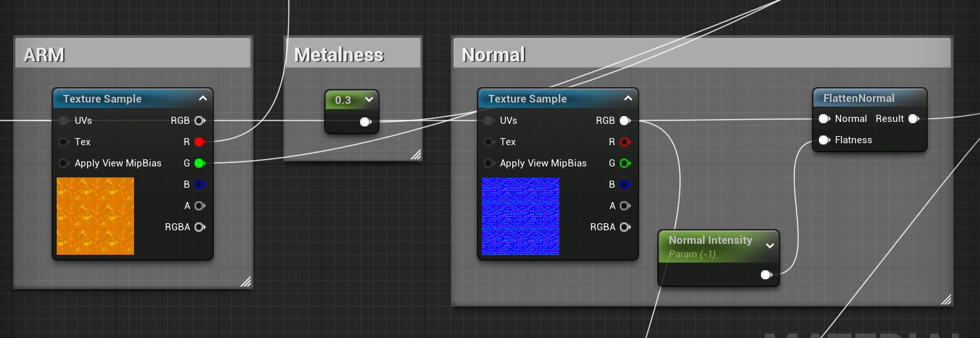Image resolution: width=980 pixels, height=338 pixels.
Task: Click the Tex input pin of ARM Texture Sample
Action: (x=64, y=142)
